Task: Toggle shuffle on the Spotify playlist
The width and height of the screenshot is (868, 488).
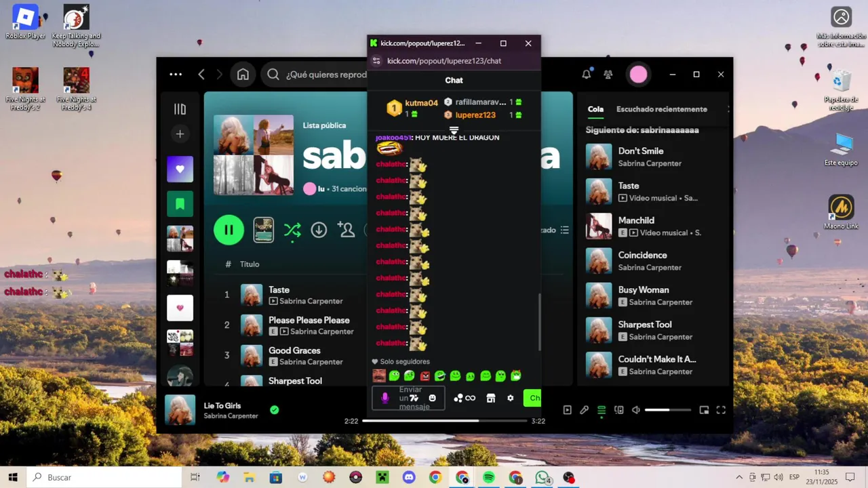Action: (x=292, y=230)
